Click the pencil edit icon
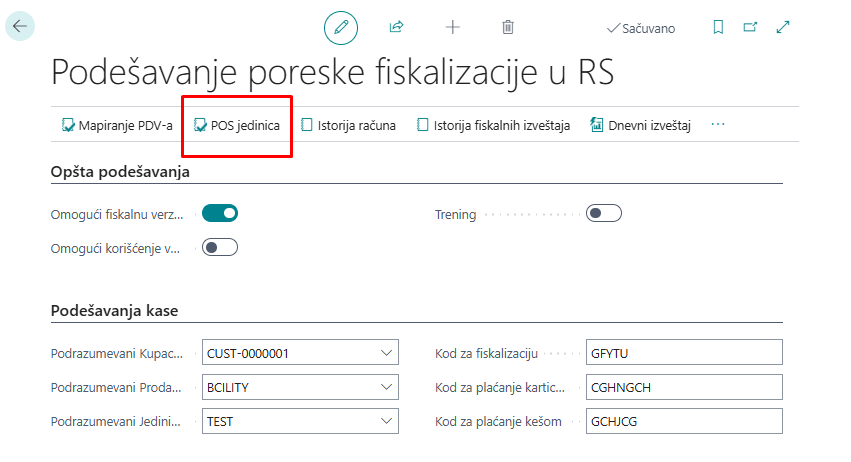The height and width of the screenshot is (462, 851). [x=340, y=27]
